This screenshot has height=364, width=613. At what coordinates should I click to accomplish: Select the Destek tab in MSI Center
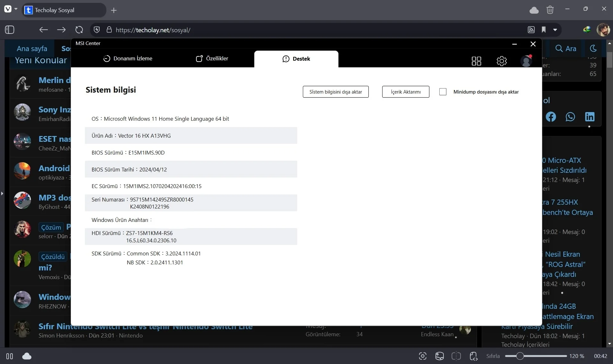(x=296, y=59)
